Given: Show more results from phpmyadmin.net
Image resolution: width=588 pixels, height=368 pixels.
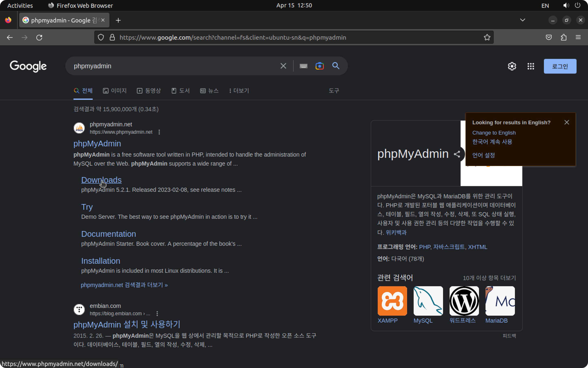Looking at the screenshot, I should 124,285.
